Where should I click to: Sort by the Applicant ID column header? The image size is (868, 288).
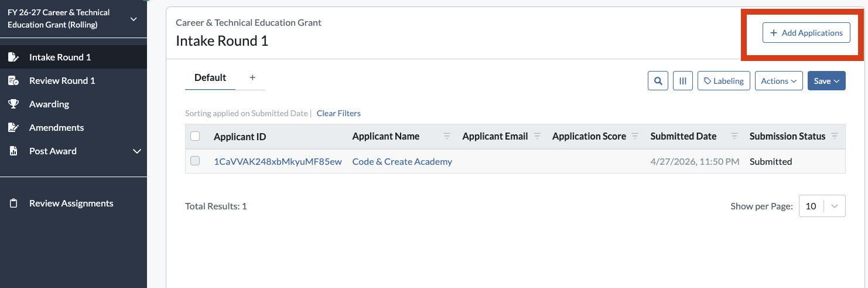240,137
